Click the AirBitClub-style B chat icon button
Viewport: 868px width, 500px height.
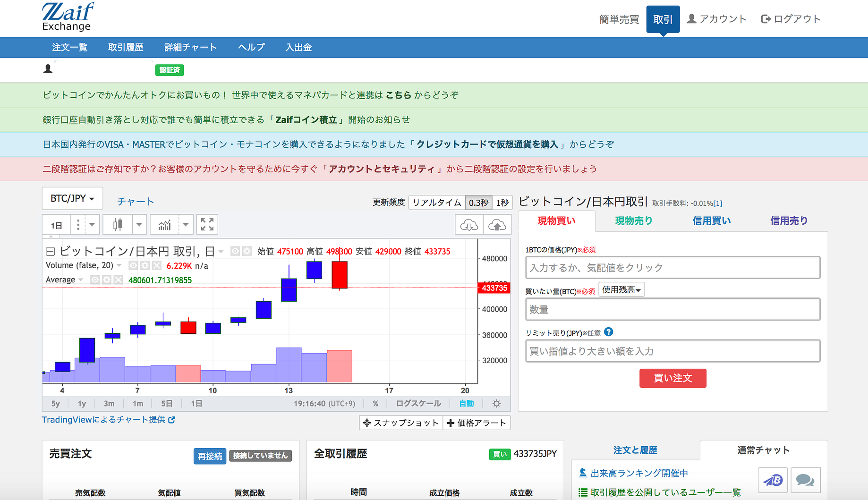pos(773,480)
